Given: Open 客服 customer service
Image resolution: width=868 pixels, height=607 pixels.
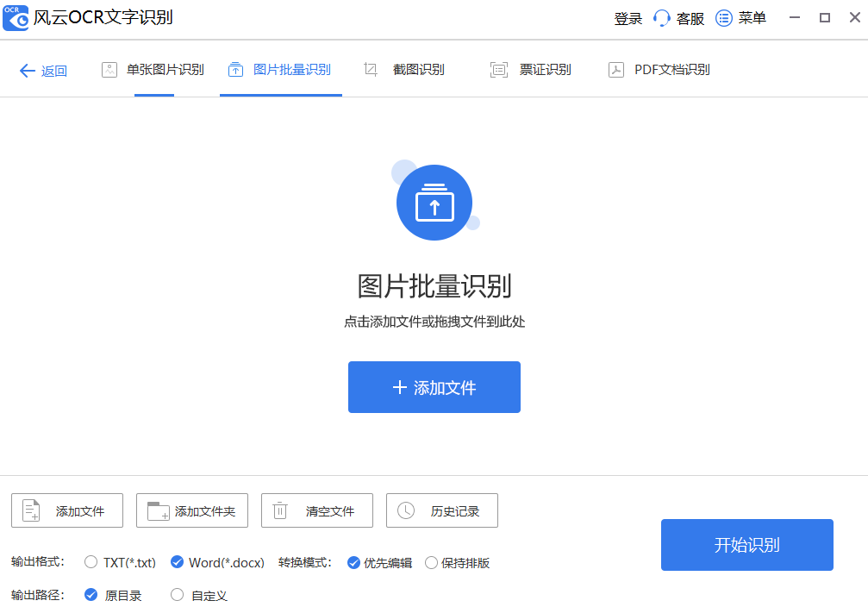Looking at the screenshot, I should 690,19.
